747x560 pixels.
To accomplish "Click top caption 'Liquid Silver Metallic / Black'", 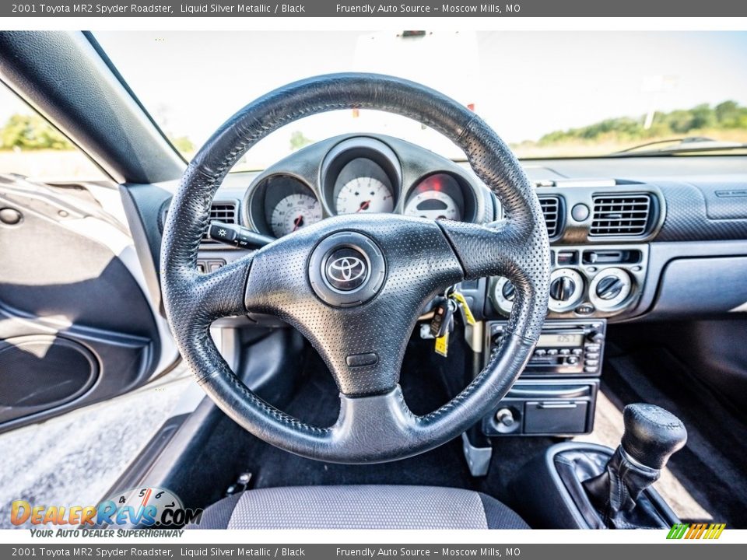I will pyautogui.click(x=242, y=8).
